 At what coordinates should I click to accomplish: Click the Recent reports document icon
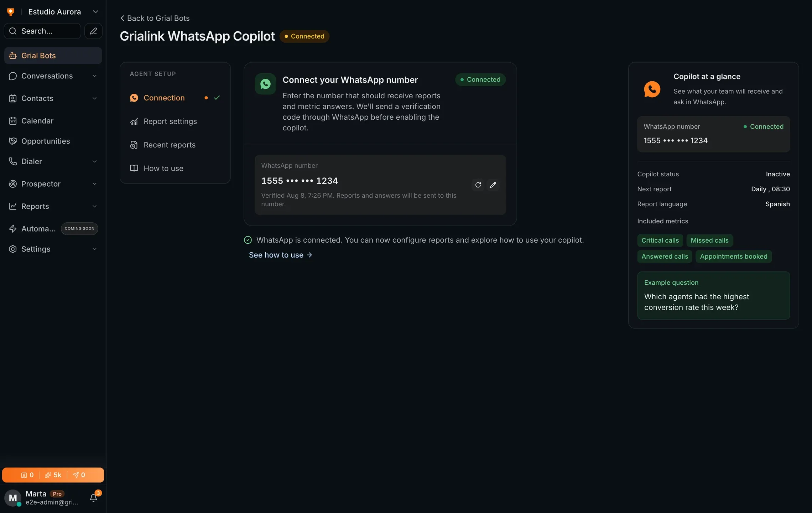pos(134,145)
